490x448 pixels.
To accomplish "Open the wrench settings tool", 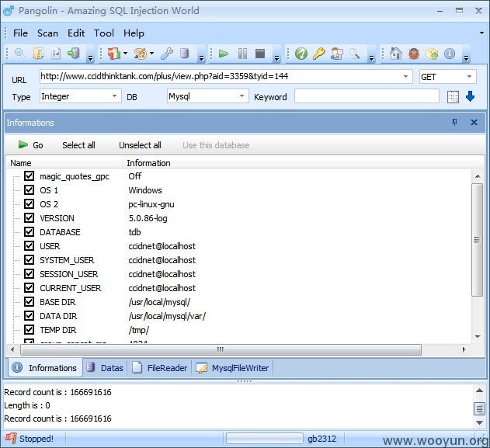I will 167,54.
